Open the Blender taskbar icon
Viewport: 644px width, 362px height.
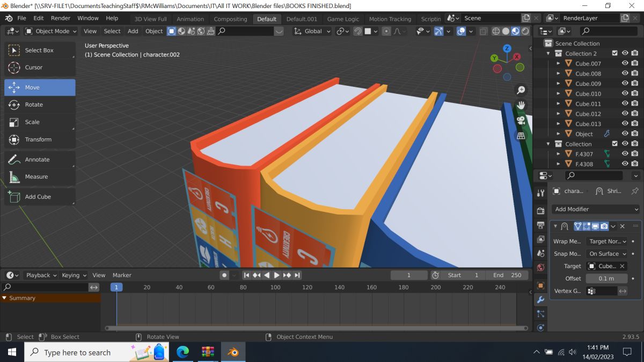pos(233,352)
